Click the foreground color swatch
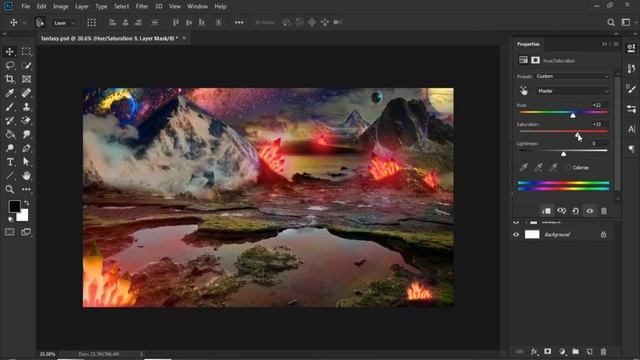The width and height of the screenshot is (640, 360). click(x=15, y=206)
